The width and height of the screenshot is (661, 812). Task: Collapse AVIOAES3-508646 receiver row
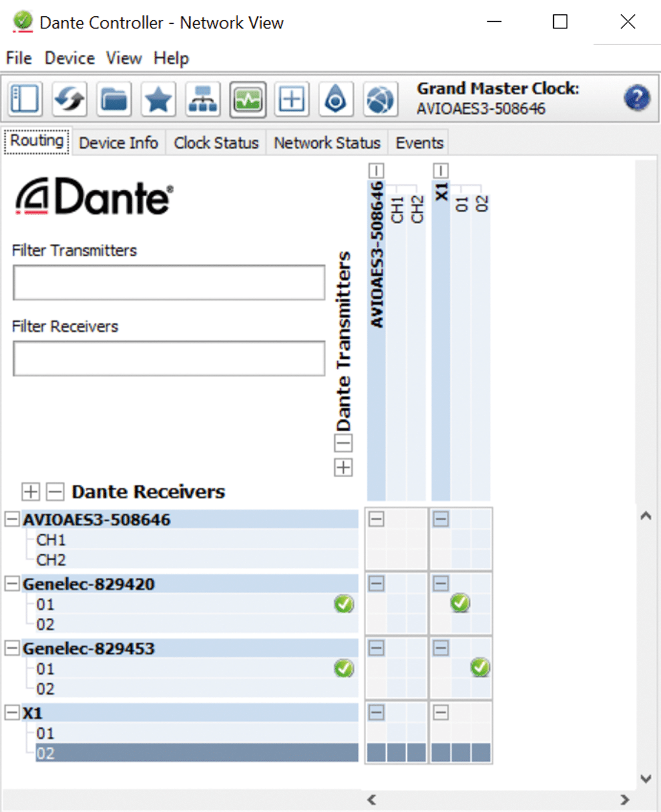pos(12,519)
